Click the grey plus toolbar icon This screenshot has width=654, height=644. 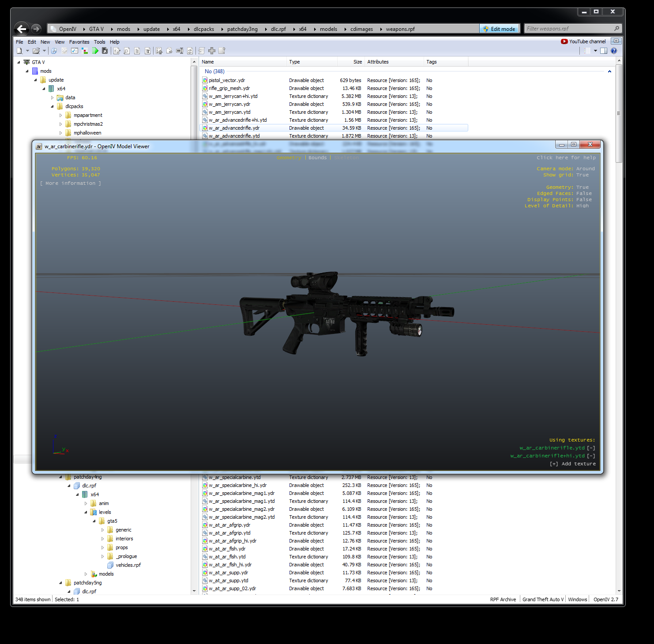tap(212, 51)
